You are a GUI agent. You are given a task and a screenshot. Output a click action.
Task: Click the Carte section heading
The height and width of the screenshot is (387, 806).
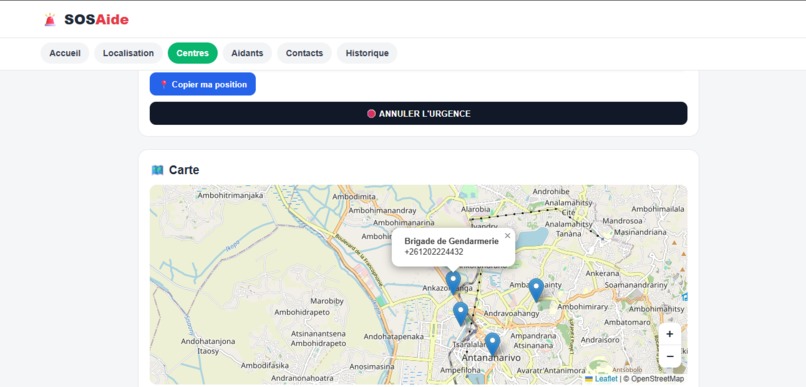184,170
